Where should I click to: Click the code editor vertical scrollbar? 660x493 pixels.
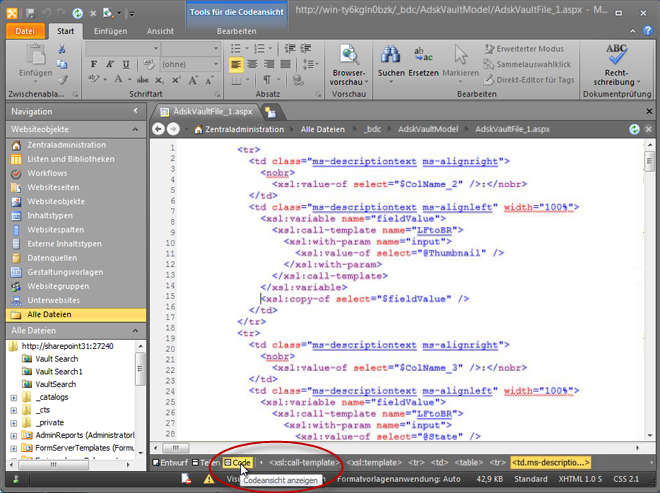coord(649,290)
